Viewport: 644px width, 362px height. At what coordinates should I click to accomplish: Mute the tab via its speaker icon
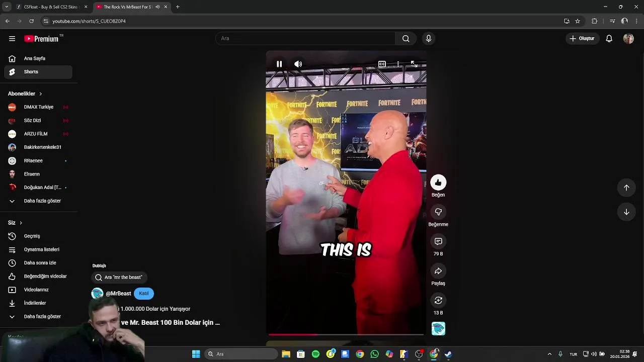pyautogui.click(x=157, y=7)
